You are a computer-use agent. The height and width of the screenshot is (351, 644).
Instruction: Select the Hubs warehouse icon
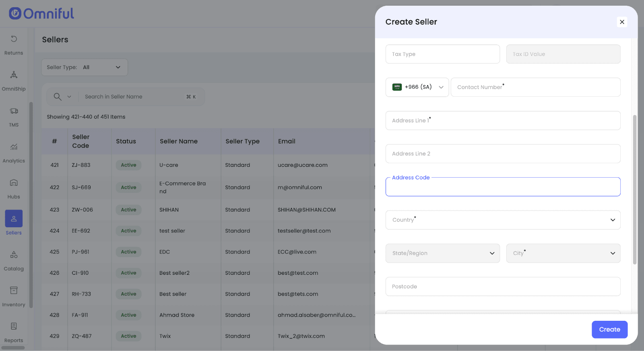tap(14, 183)
